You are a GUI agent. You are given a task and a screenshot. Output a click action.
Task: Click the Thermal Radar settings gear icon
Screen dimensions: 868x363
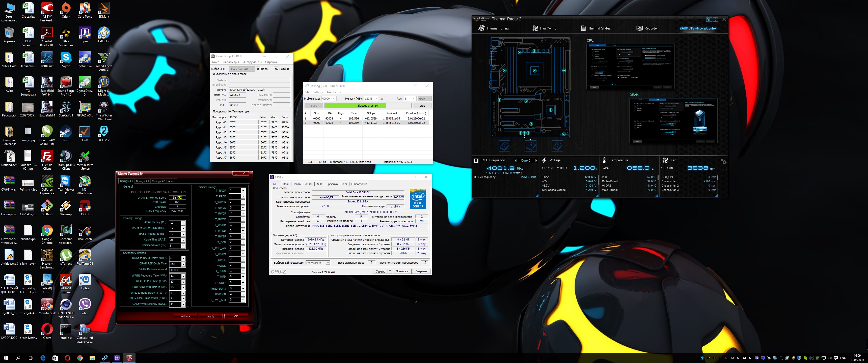coord(723,161)
